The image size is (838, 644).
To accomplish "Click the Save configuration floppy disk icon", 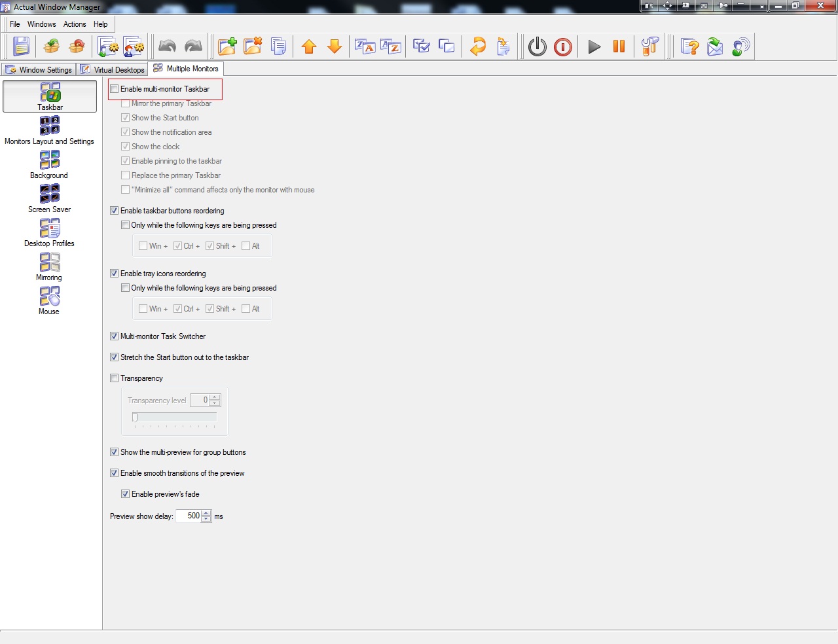I will click(22, 46).
